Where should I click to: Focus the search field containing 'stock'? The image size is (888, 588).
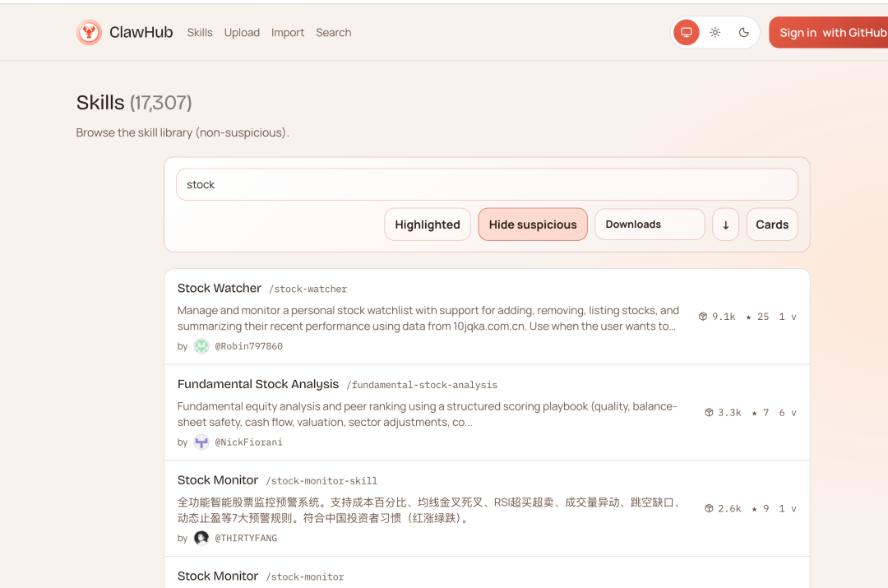coord(487,185)
